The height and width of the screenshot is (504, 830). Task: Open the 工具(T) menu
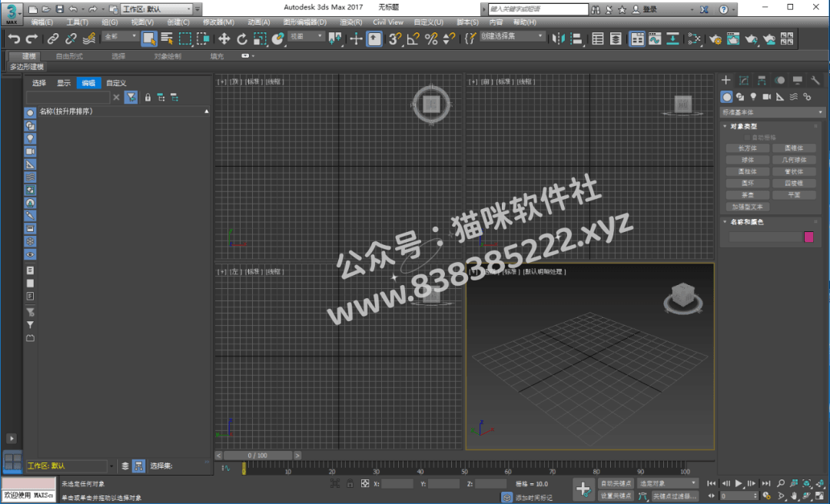[x=78, y=22]
